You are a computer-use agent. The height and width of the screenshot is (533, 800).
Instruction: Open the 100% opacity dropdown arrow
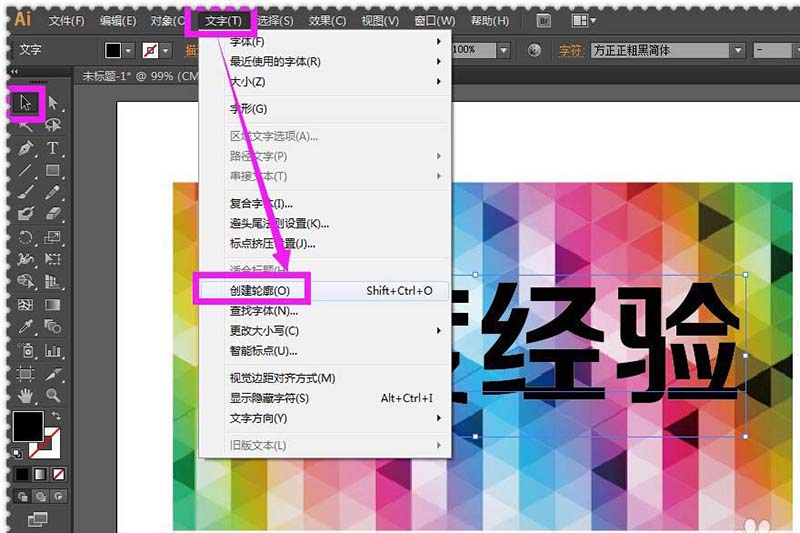(504, 50)
